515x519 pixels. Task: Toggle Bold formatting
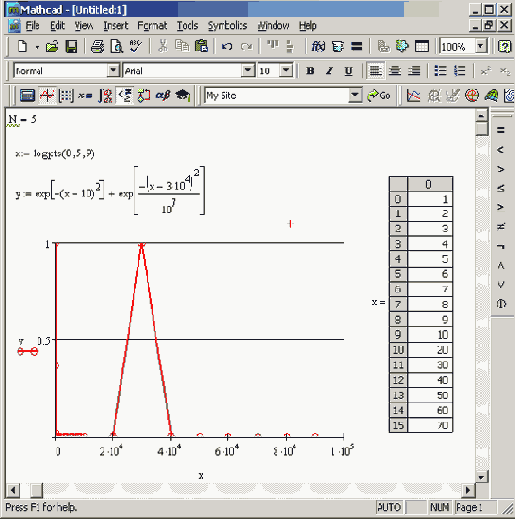[310, 71]
